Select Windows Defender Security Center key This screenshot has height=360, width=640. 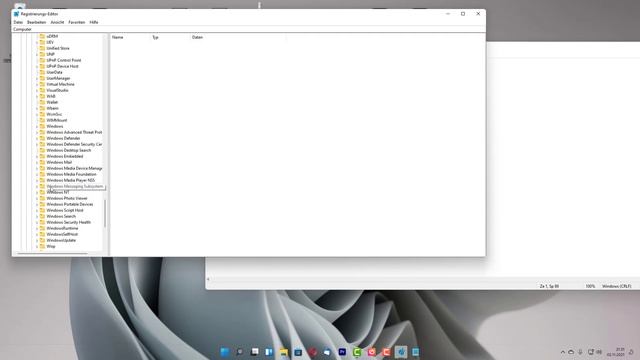coord(74,144)
